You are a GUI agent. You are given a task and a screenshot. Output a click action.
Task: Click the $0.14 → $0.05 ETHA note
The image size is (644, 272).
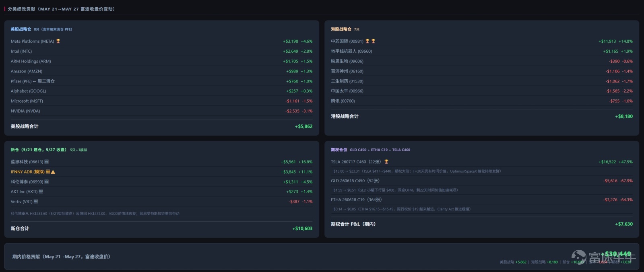pyautogui.click(x=402, y=209)
